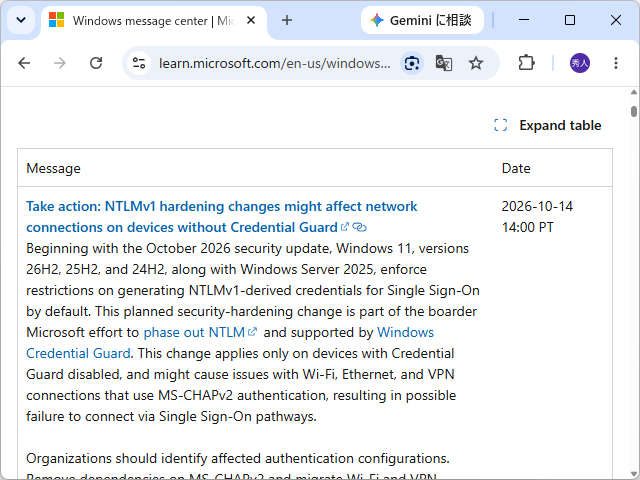Go back to the previous page
This screenshot has width=640, height=480.
click(24, 63)
